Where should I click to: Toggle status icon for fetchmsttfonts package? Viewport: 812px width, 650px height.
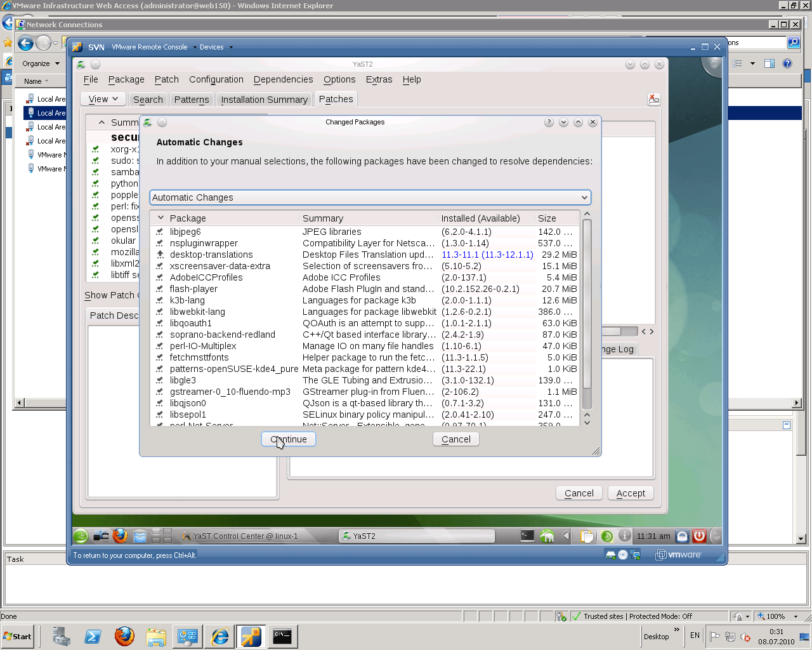point(160,357)
